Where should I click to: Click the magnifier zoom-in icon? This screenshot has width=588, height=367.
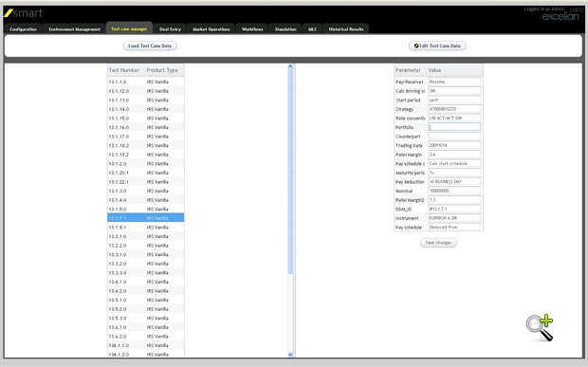tap(540, 327)
